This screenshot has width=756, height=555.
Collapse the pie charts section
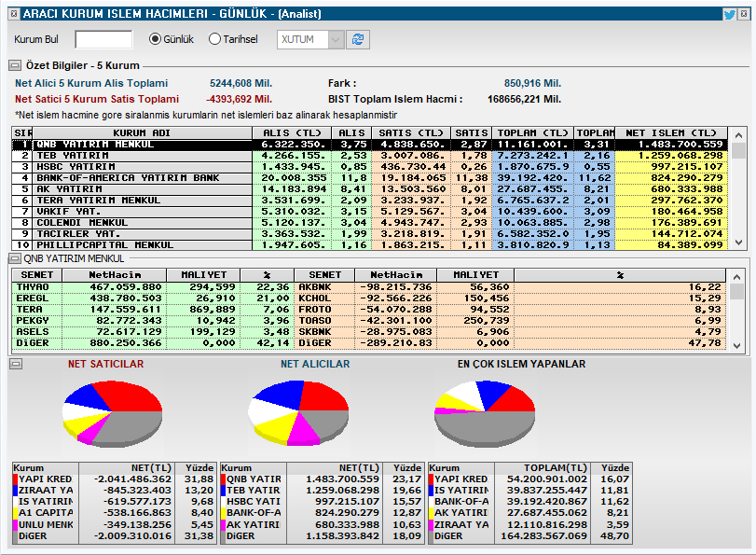[x=16, y=364]
